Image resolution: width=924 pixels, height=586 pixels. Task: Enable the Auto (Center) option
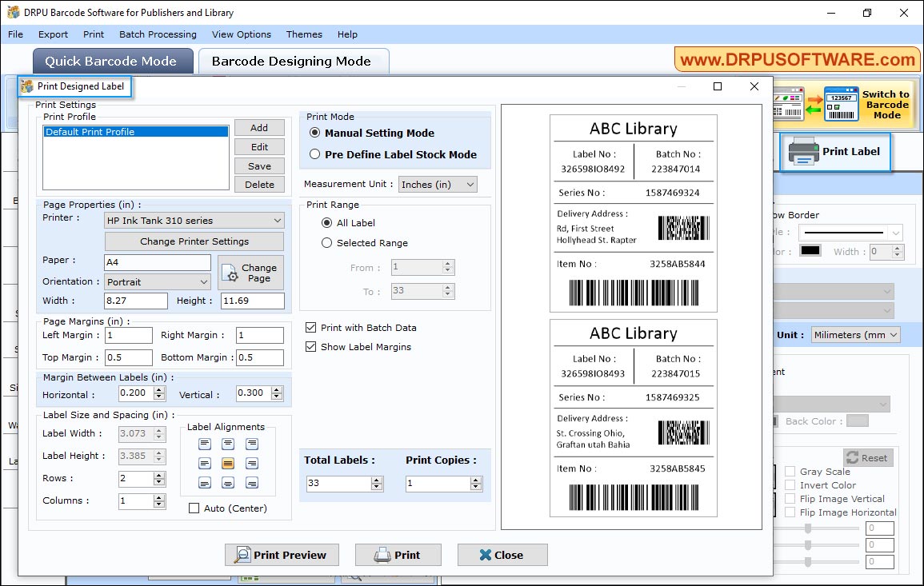coord(194,508)
